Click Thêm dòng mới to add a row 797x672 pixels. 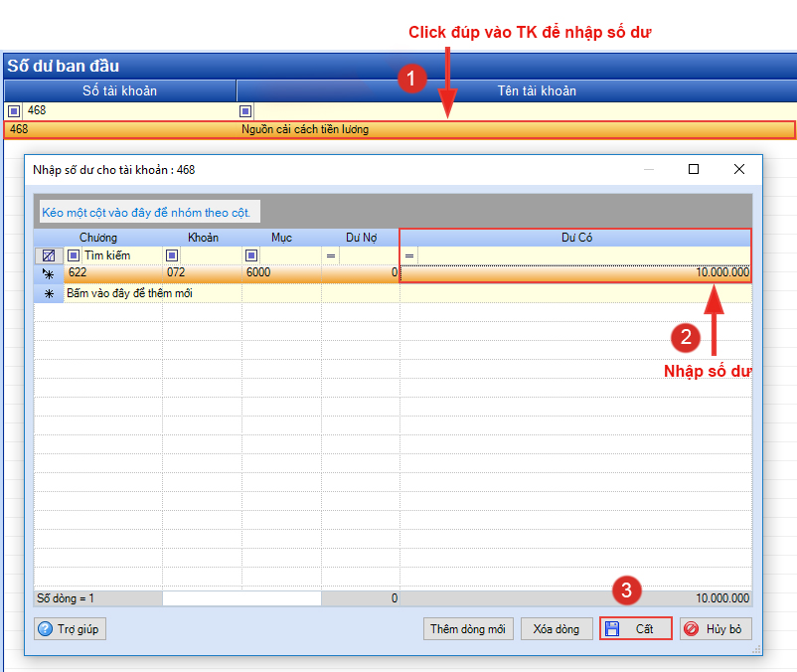pyautogui.click(x=468, y=629)
